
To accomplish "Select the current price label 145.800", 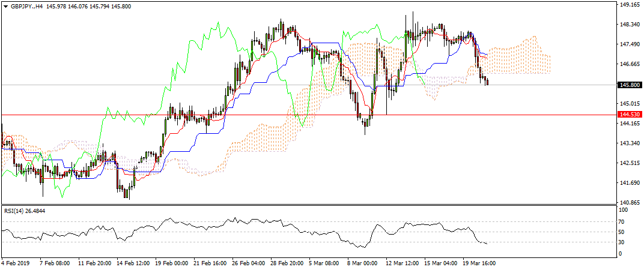I will click(630, 85).
